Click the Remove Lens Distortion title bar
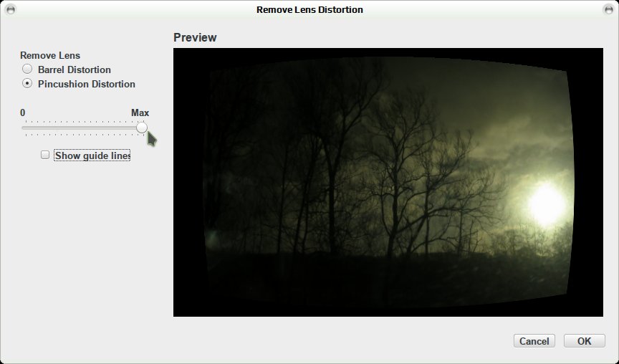619x364 pixels. point(309,9)
